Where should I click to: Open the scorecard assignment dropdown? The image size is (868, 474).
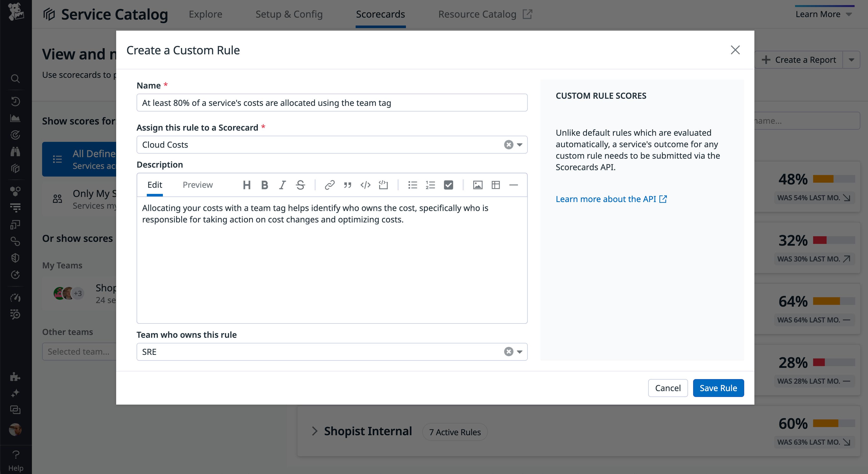(x=519, y=144)
